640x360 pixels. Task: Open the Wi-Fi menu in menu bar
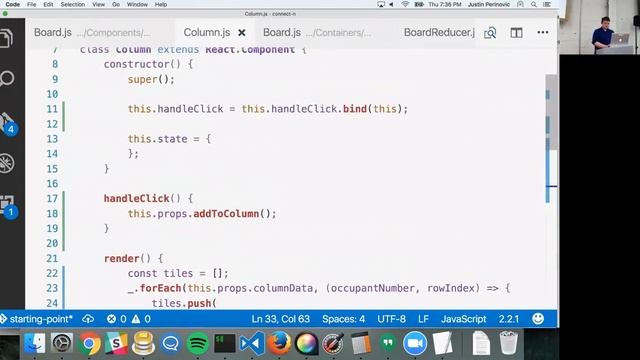[x=405, y=4]
